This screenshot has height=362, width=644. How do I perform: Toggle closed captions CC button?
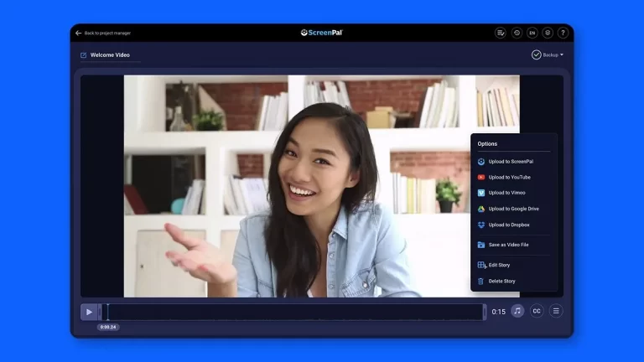(x=537, y=311)
